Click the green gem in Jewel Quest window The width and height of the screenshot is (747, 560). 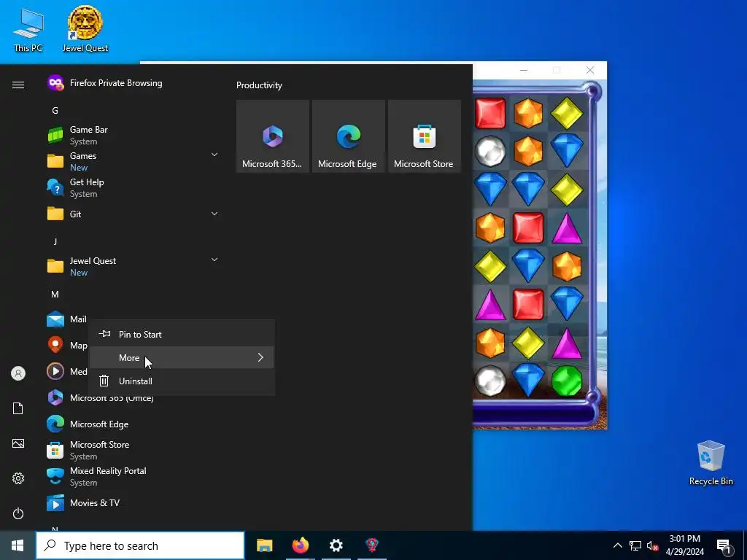coord(566,381)
